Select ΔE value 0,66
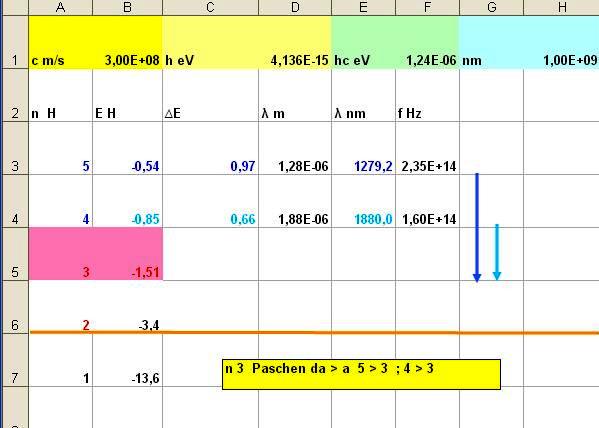This screenshot has width=599, height=428. [x=210, y=201]
